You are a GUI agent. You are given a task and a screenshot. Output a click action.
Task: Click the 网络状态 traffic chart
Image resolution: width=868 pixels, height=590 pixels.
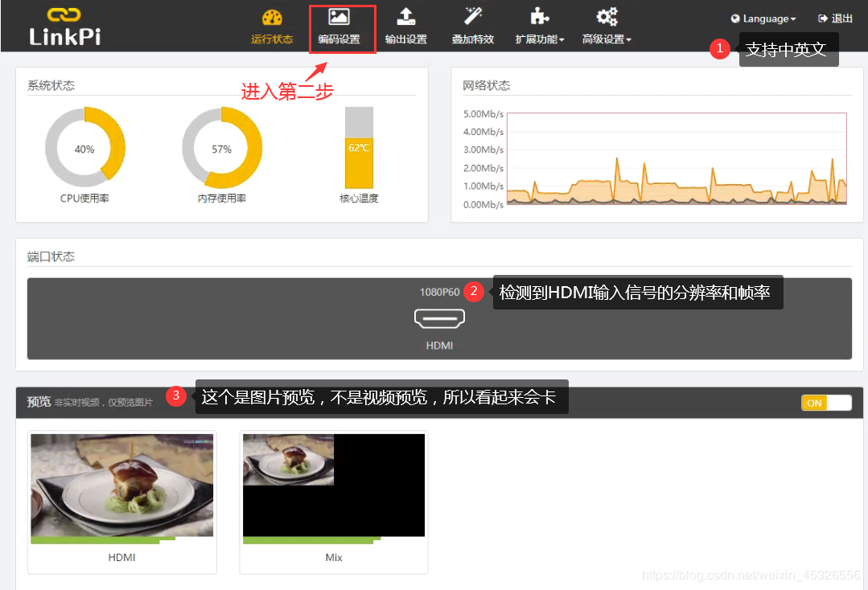[x=677, y=158]
